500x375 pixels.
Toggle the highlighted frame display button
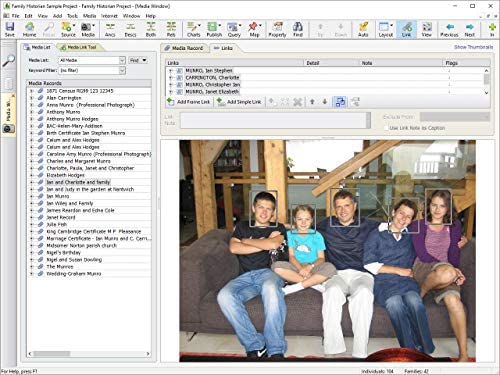tap(340, 102)
